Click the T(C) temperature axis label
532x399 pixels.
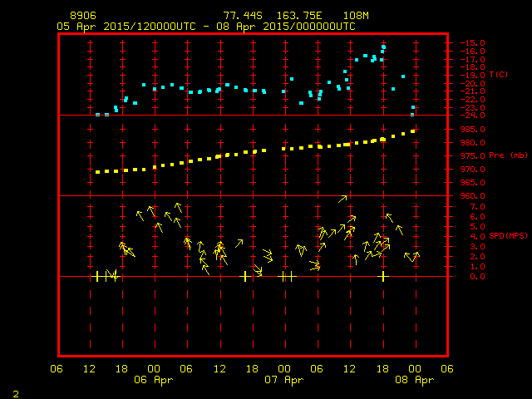coord(499,74)
